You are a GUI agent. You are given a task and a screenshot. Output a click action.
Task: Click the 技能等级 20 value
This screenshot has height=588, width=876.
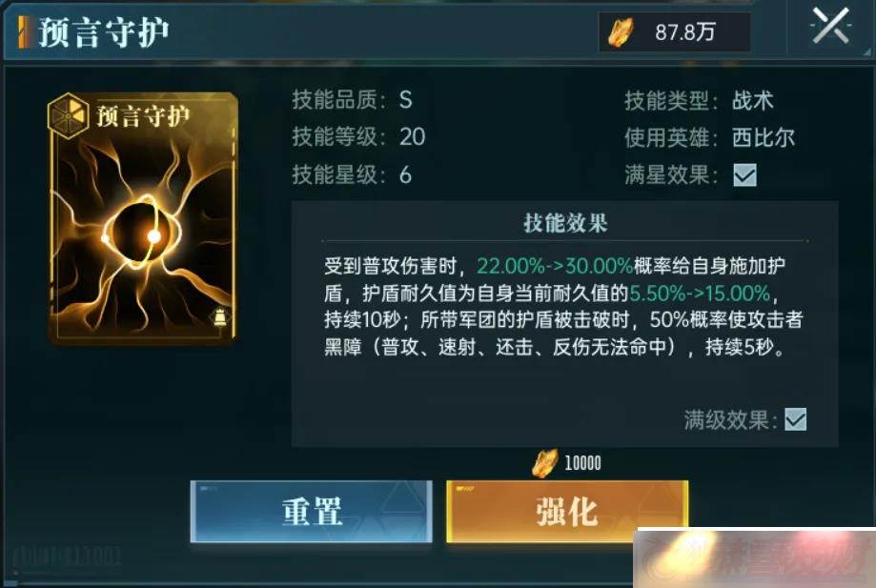point(413,137)
